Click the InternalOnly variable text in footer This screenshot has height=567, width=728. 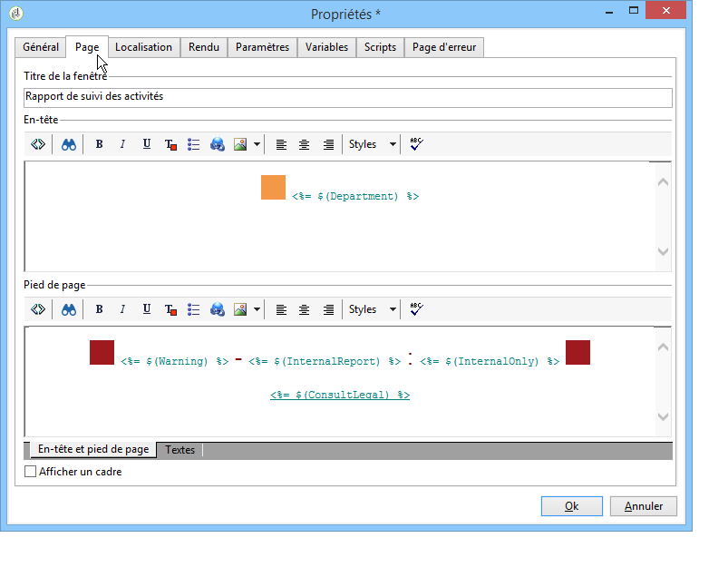pos(490,361)
